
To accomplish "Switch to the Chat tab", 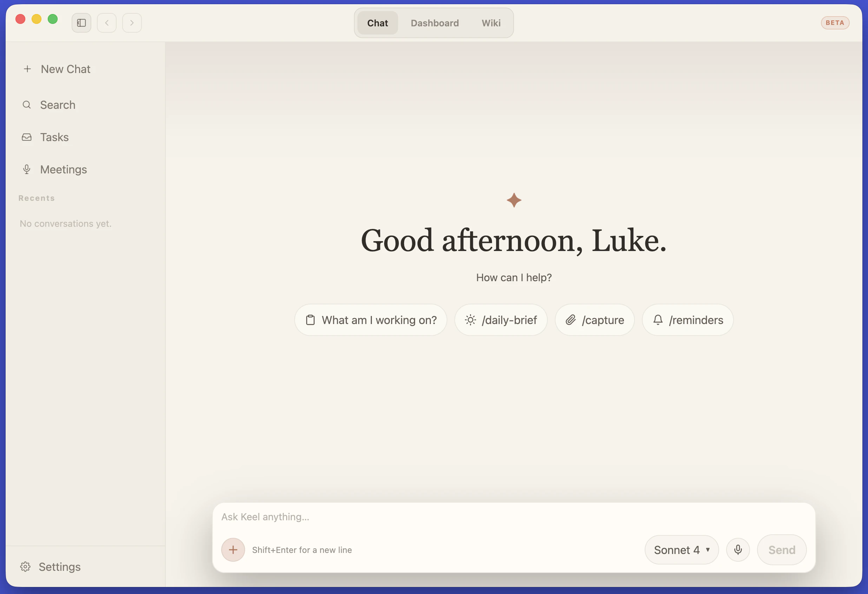I will click(x=377, y=23).
